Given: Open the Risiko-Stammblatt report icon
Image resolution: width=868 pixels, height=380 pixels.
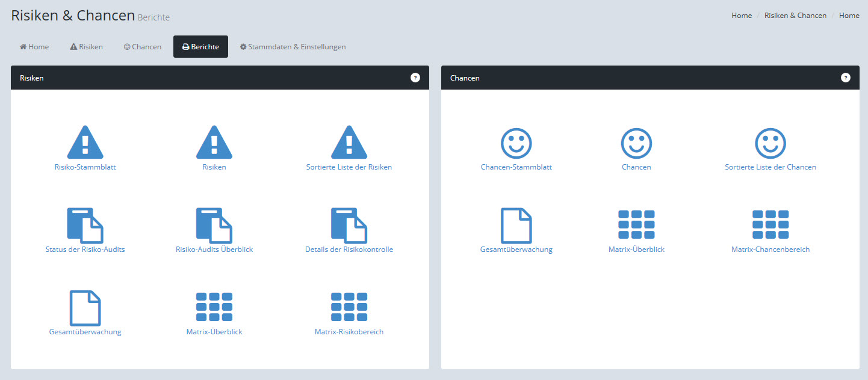Looking at the screenshot, I should 85,142.
